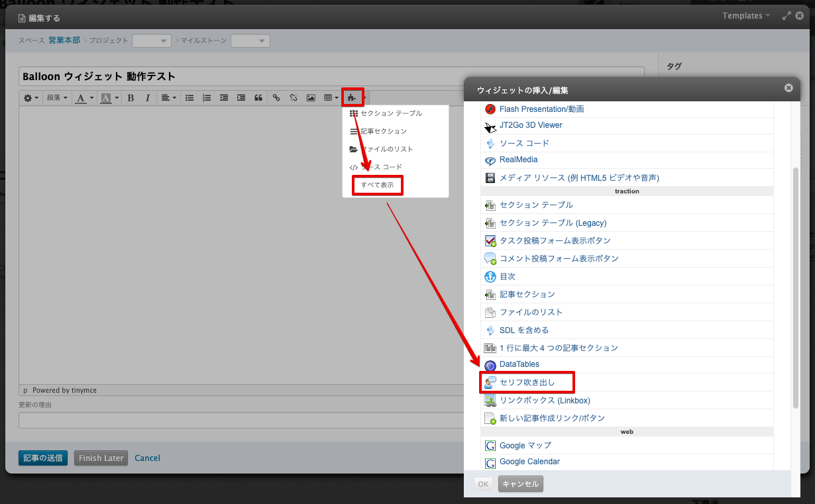Close the widget insert/edit dialog
The height and width of the screenshot is (504, 815).
(788, 87)
